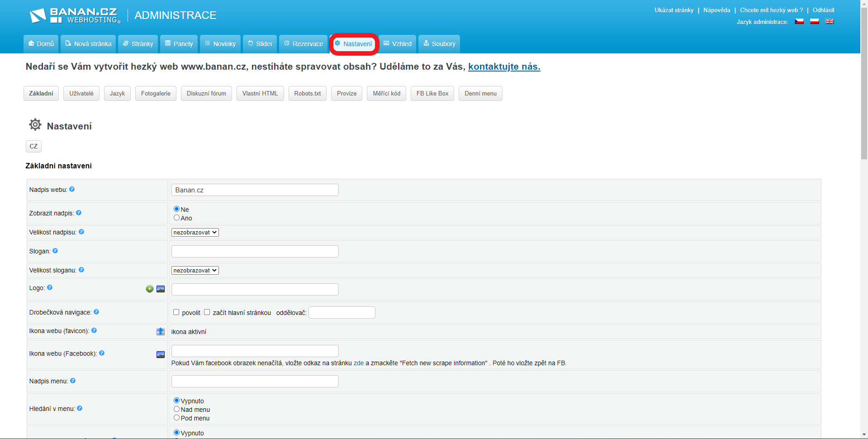This screenshot has width=868, height=439.
Task: Click the Czech flag language icon
Action: (x=799, y=21)
